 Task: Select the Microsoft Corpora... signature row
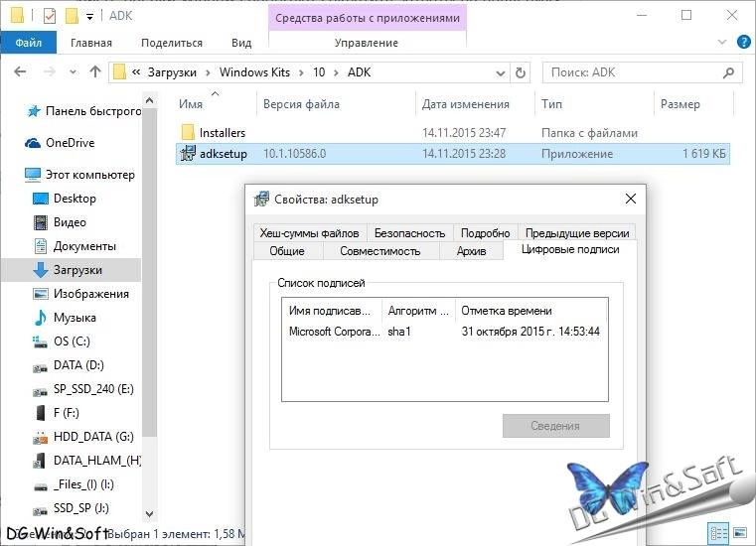coord(444,332)
